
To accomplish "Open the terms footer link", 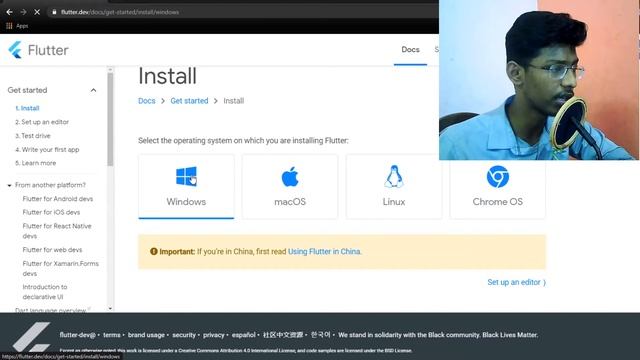I will pyautogui.click(x=111, y=335).
